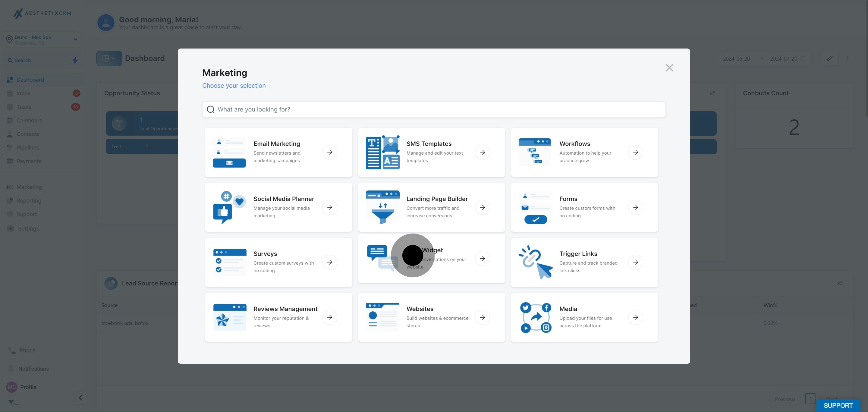Click the Landing Page Builder funnel icon
The image size is (868, 412).
(382, 207)
